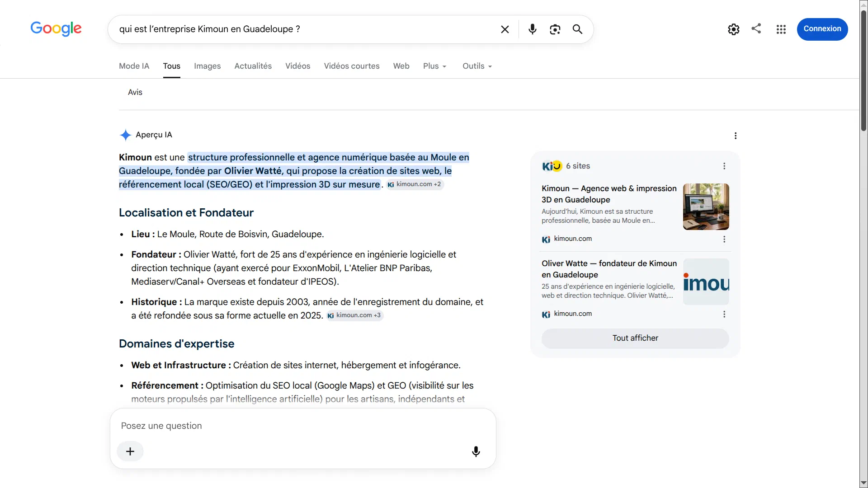Click first kimoun.com favicon under Agence web
The width and height of the screenshot is (868, 488).
546,239
